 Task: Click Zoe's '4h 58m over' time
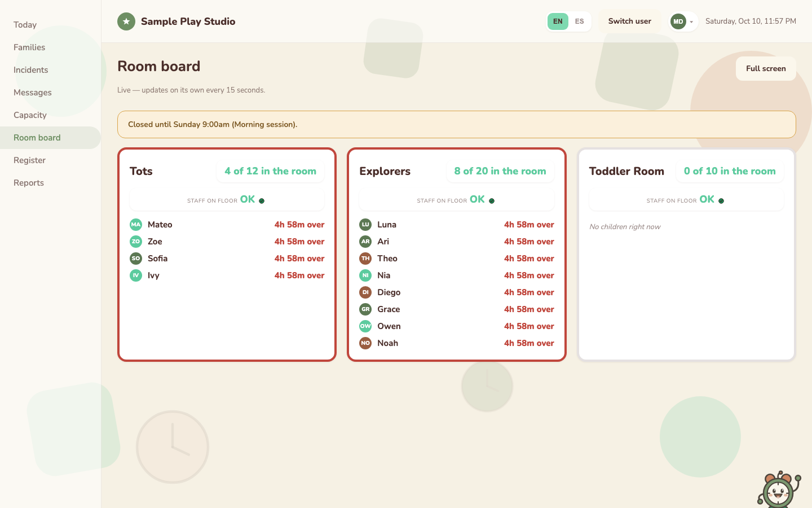(x=299, y=242)
